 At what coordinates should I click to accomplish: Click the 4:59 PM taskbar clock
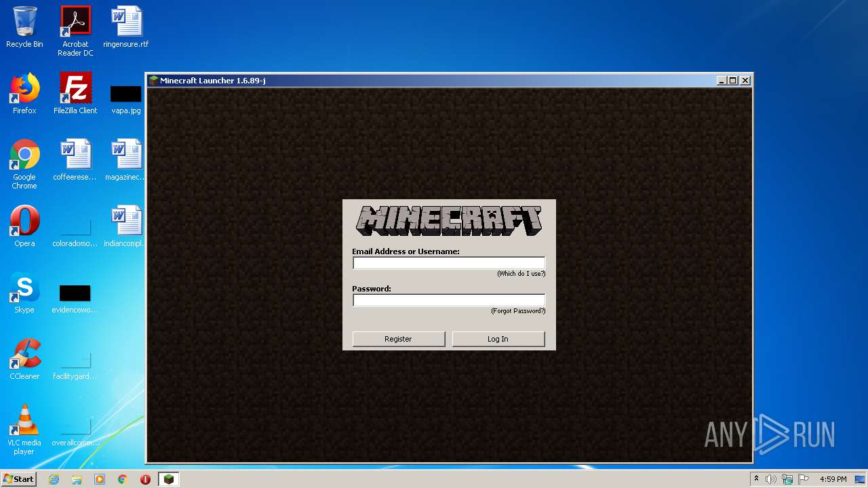pos(833,479)
